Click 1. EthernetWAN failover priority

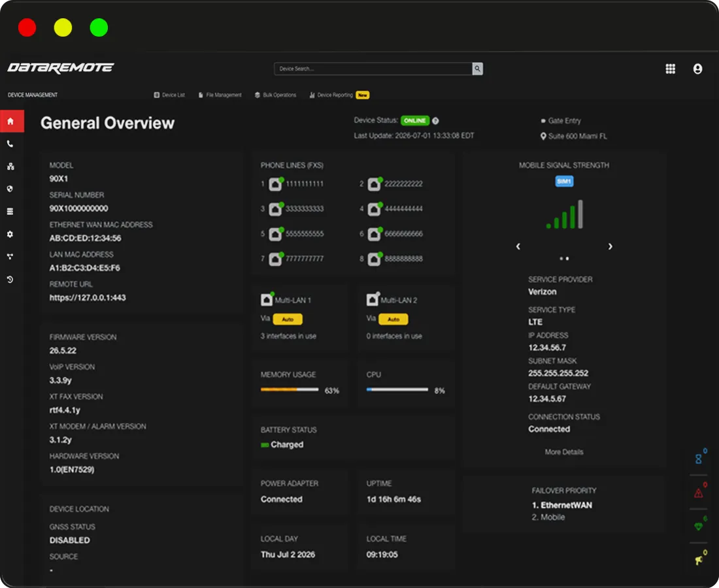(561, 505)
